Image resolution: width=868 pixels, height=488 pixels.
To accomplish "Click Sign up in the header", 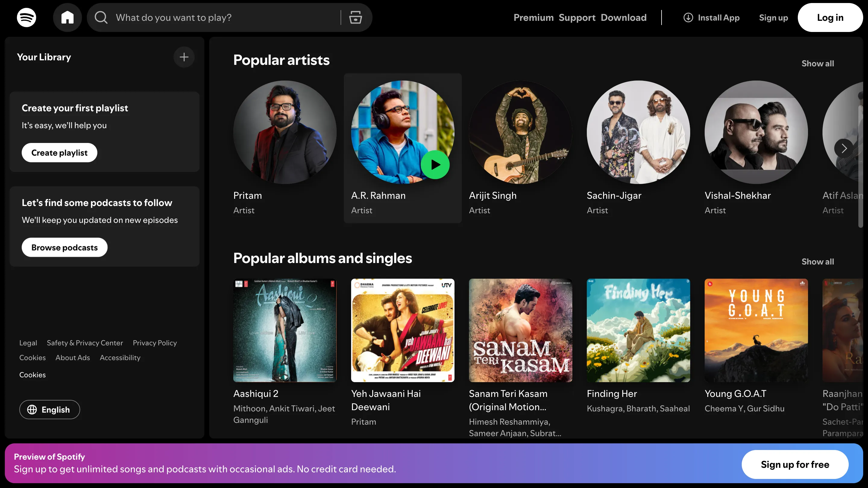I will tap(773, 17).
